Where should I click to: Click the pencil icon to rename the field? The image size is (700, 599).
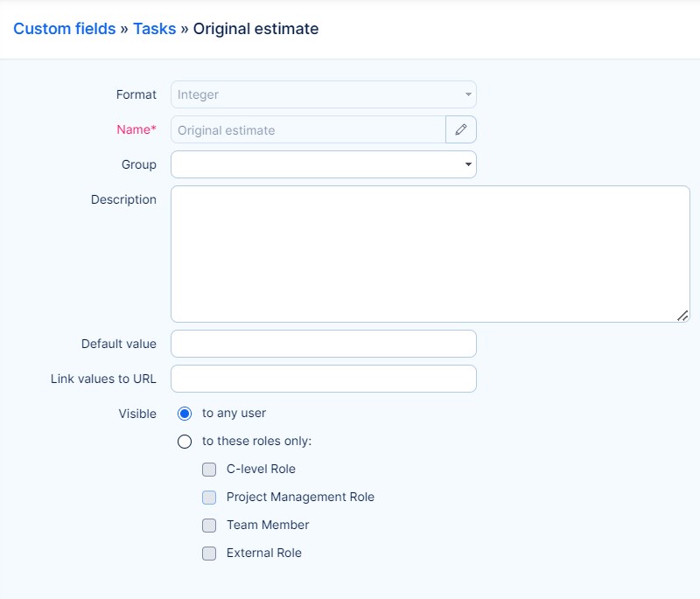tap(461, 129)
